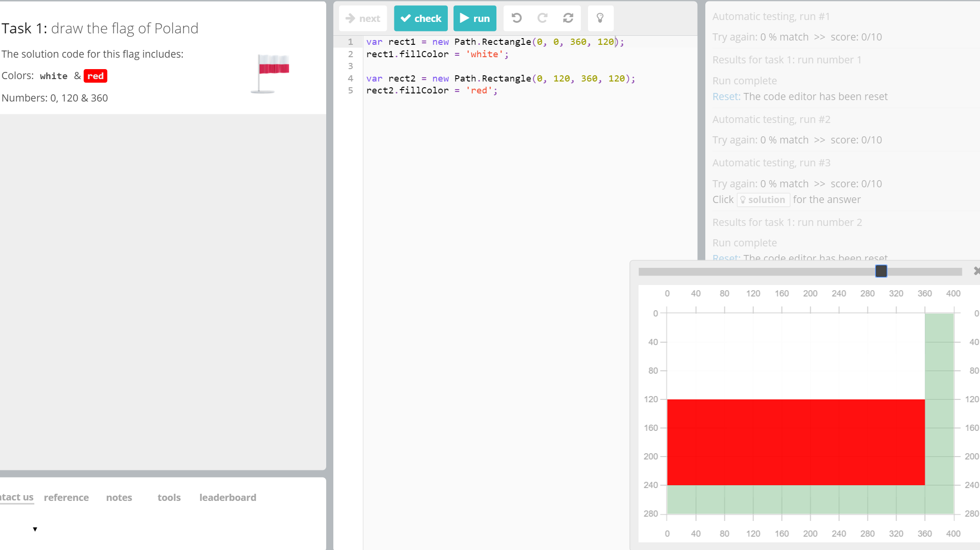This screenshot has height=550, width=980.
Task: Click the red color swatch label
Action: tap(95, 76)
